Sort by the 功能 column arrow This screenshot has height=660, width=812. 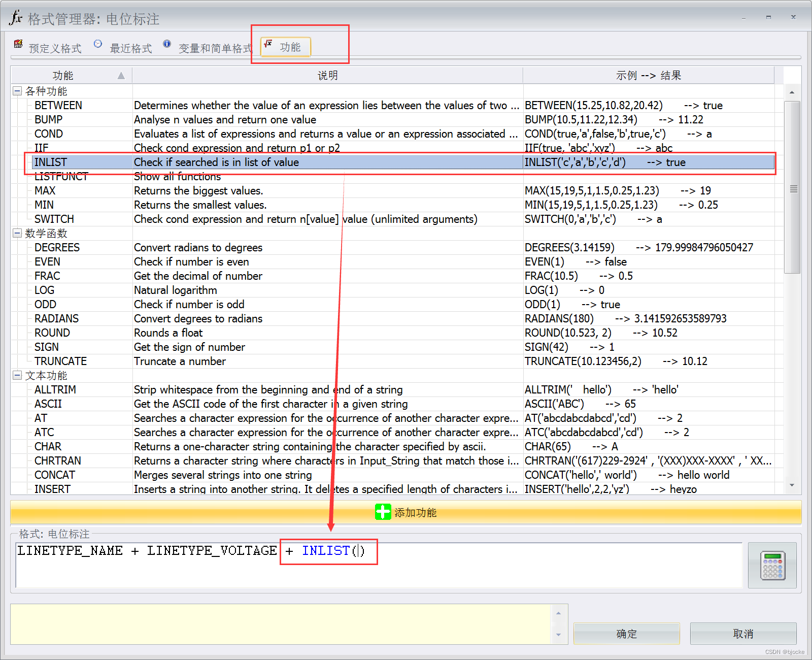pyautogui.click(x=121, y=76)
